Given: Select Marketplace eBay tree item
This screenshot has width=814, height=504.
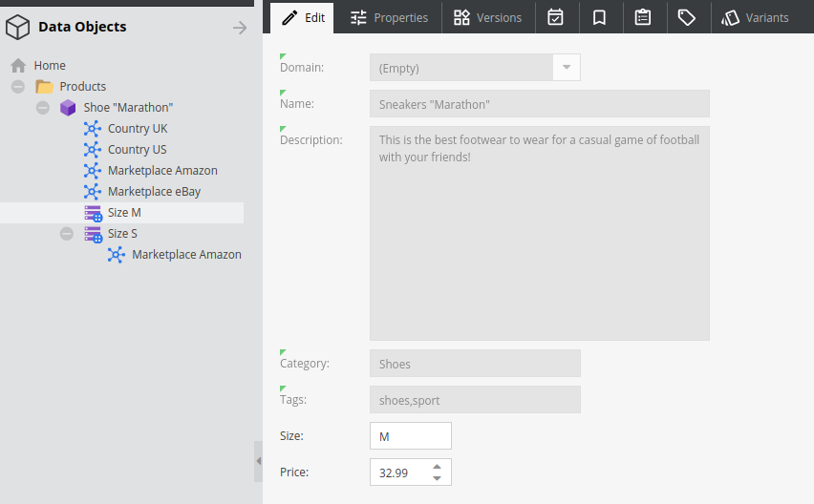Looking at the screenshot, I should [x=154, y=192].
